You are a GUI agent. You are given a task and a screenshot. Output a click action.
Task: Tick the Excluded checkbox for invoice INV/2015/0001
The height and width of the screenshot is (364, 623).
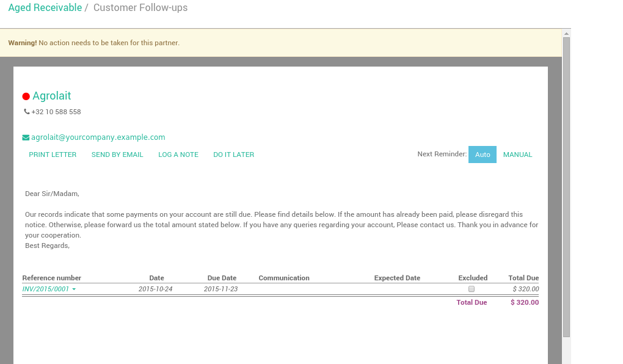(x=472, y=289)
